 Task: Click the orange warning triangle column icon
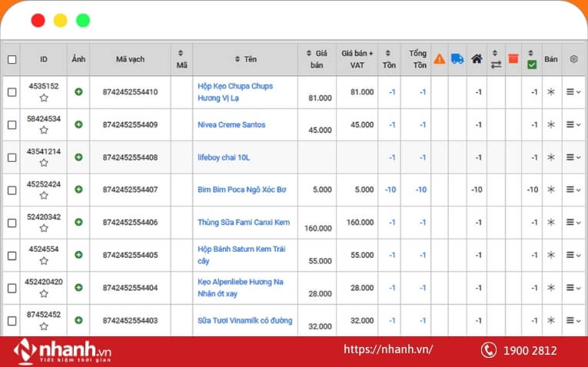click(x=439, y=59)
